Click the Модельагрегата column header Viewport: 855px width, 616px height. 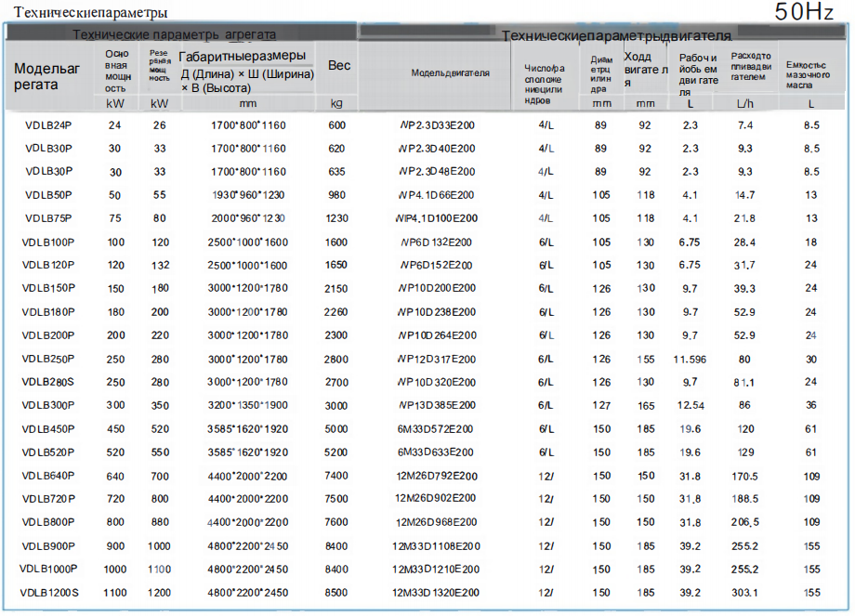point(47,76)
